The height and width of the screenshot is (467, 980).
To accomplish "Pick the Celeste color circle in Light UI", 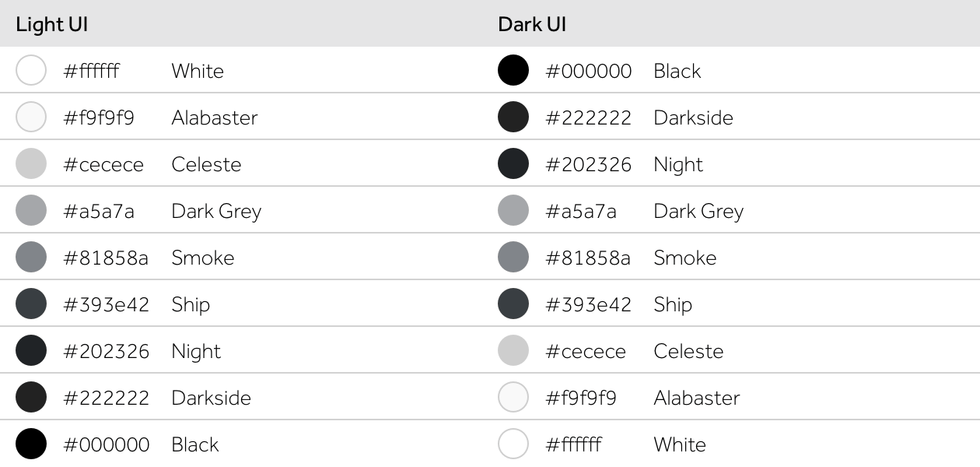I will tap(31, 163).
